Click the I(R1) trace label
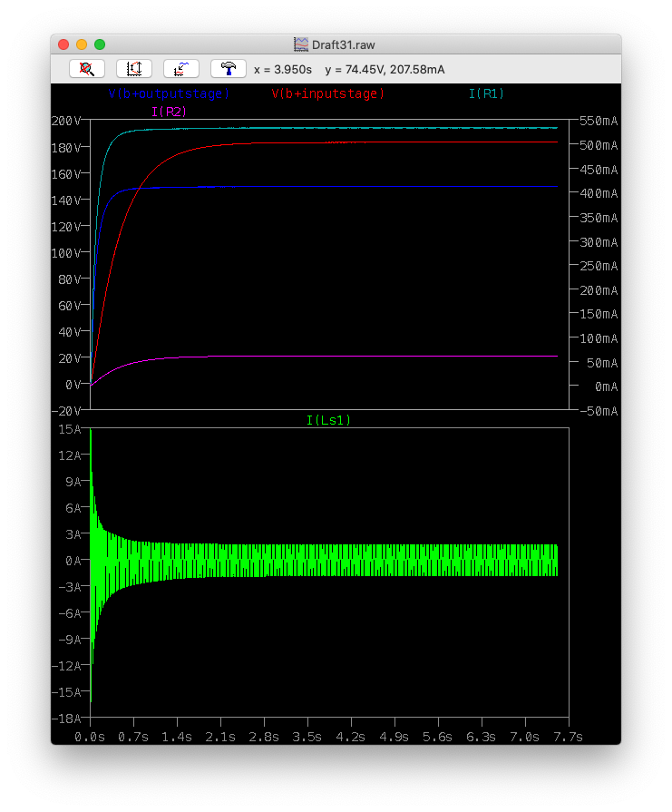This screenshot has width=672, height=812. pyautogui.click(x=486, y=93)
